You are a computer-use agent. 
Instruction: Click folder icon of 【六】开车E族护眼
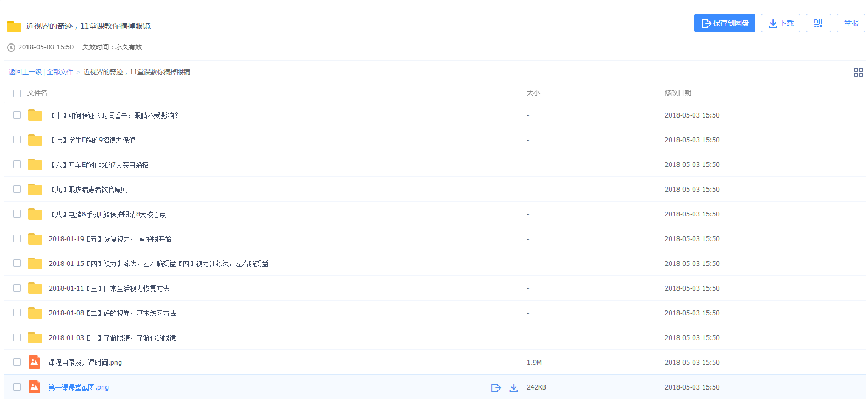click(x=35, y=164)
